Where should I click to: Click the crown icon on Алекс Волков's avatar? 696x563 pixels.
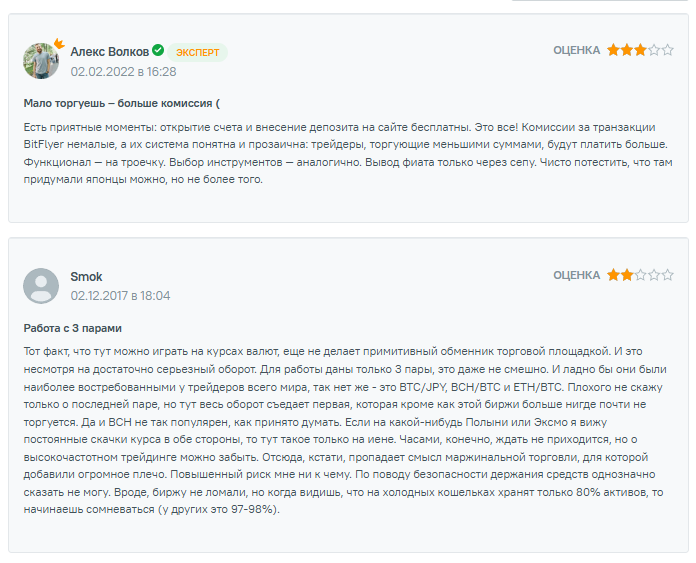tap(58, 44)
